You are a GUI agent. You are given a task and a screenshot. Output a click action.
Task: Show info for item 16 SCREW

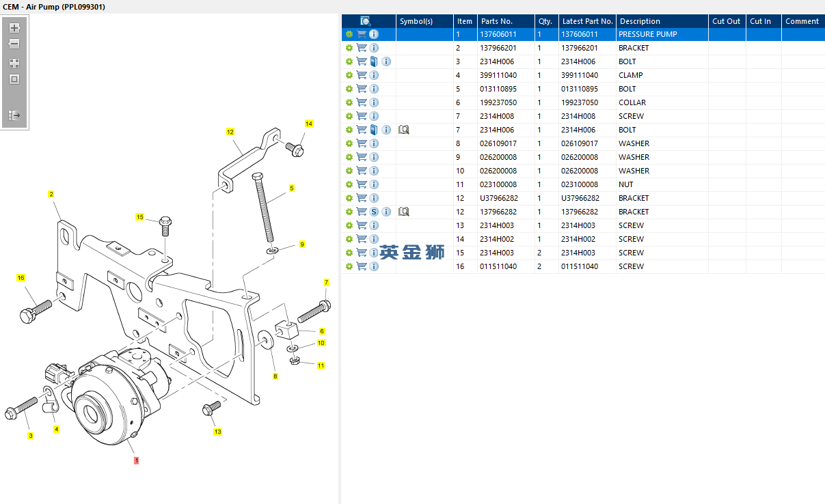pos(374,266)
